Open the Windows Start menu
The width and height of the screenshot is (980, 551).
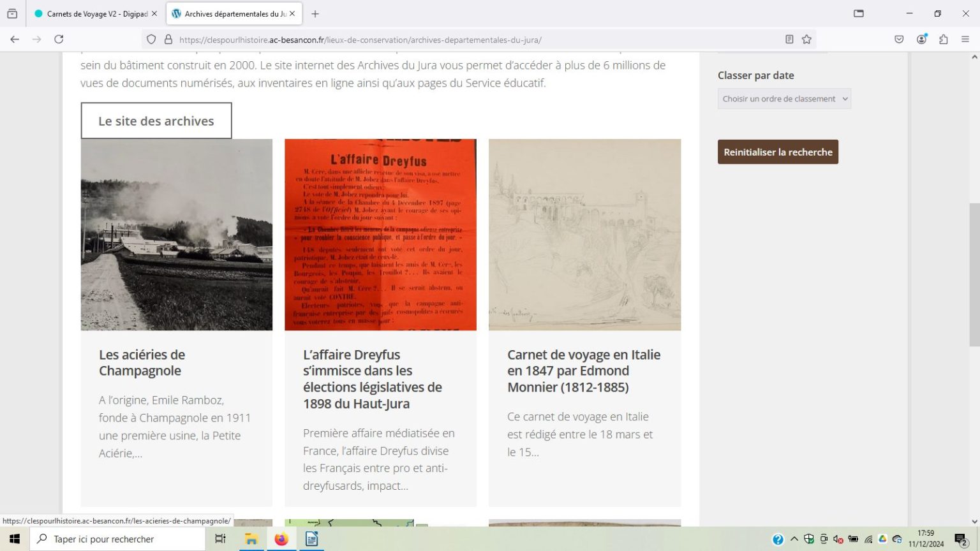pos(15,539)
